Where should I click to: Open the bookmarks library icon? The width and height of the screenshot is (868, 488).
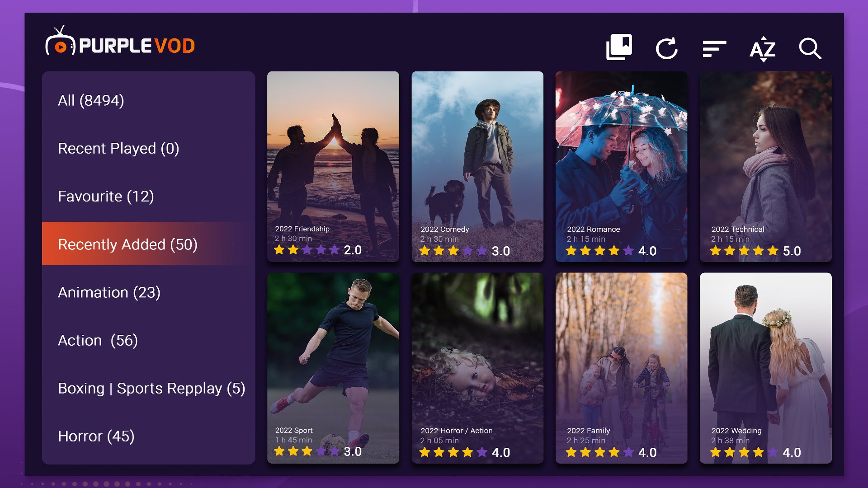619,47
